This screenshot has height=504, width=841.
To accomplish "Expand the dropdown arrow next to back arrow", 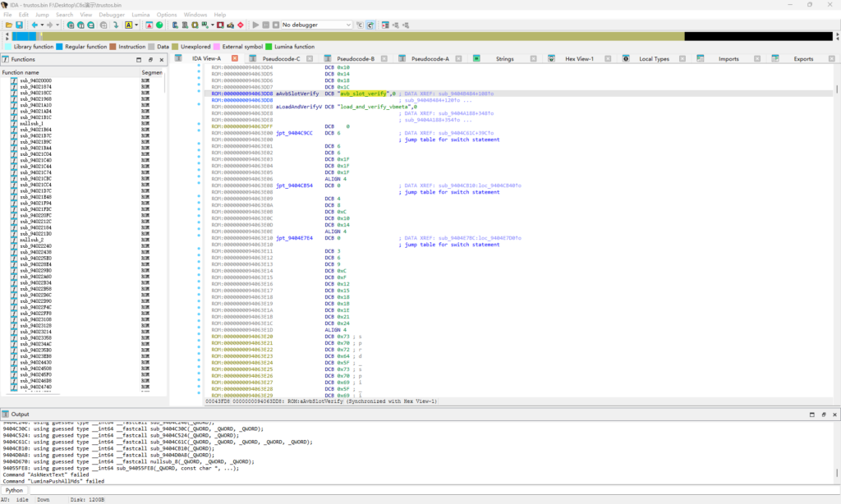I will [42, 25].
